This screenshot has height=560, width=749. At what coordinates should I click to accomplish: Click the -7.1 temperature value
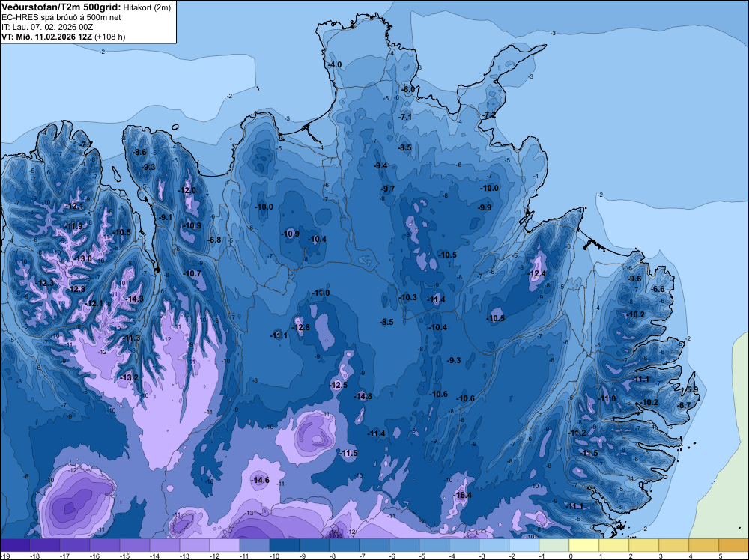coord(405,117)
